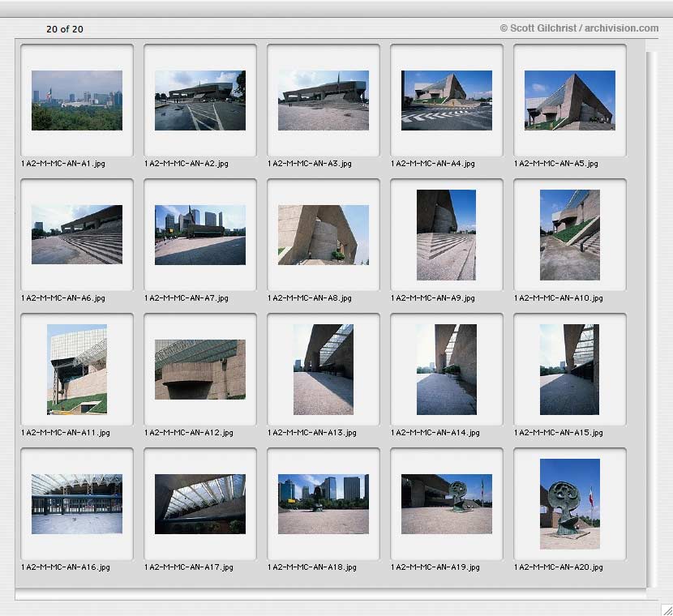Choose thumbnail 1A2-M-MC-AN-A4.jpg
The height and width of the screenshot is (616, 673).
coord(447,101)
